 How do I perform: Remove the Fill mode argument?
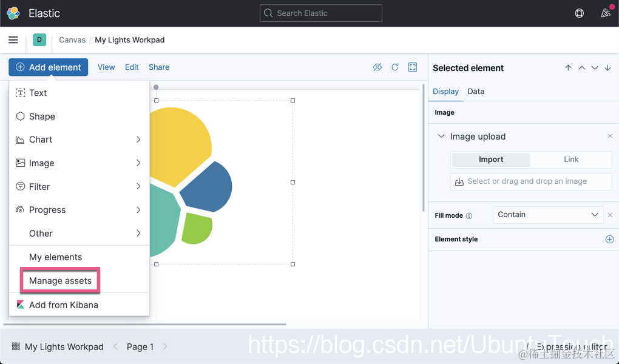(x=610, y=215)
